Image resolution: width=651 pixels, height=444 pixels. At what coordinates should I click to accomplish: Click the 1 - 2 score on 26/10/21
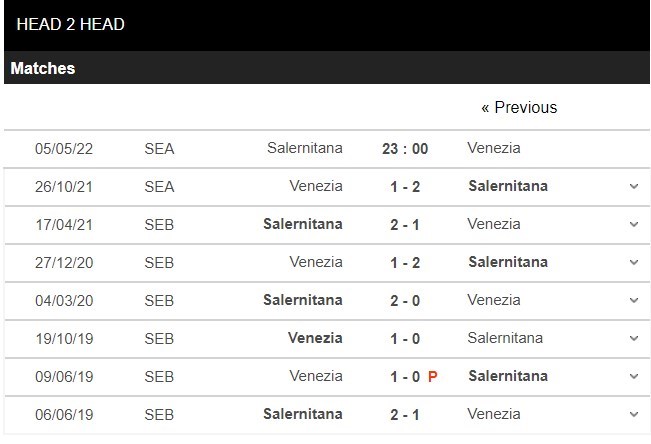[x=405, y=186]
